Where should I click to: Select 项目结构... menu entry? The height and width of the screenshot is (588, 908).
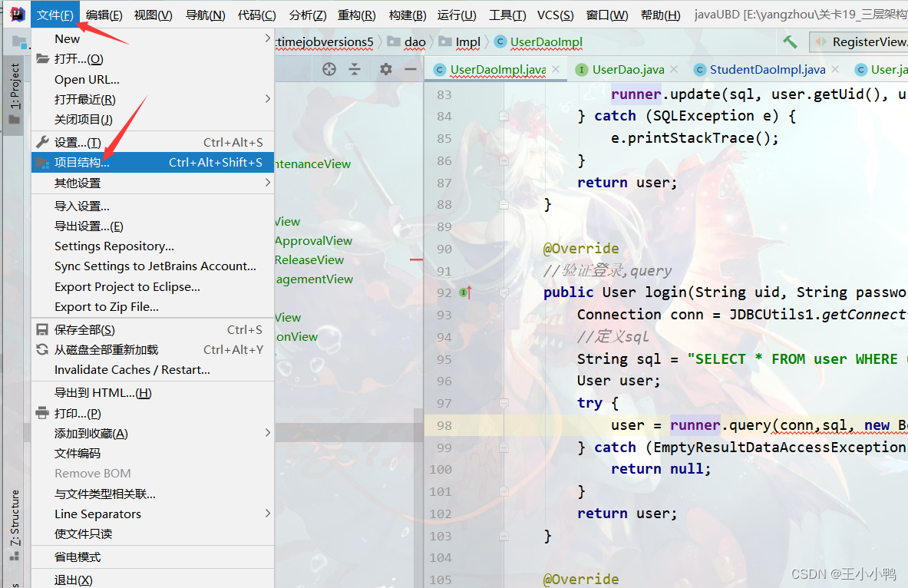(153, 163)
